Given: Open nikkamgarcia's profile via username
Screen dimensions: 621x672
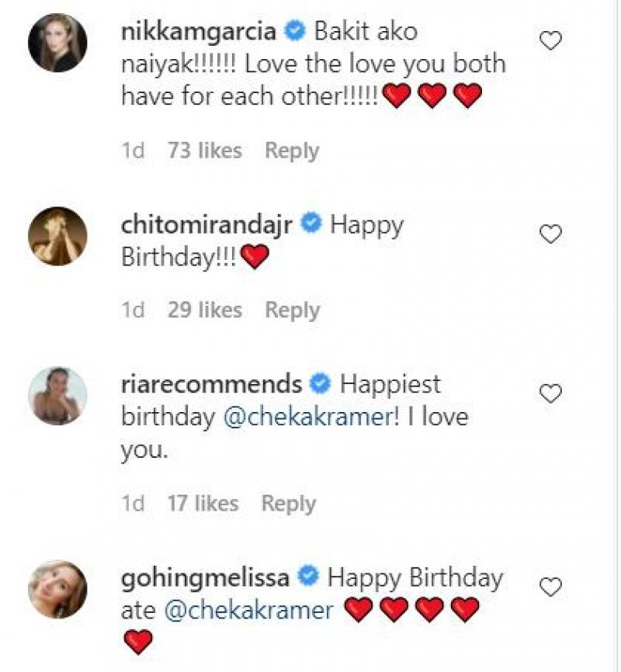Looking at the screenshot, I should tap(203, 32).
